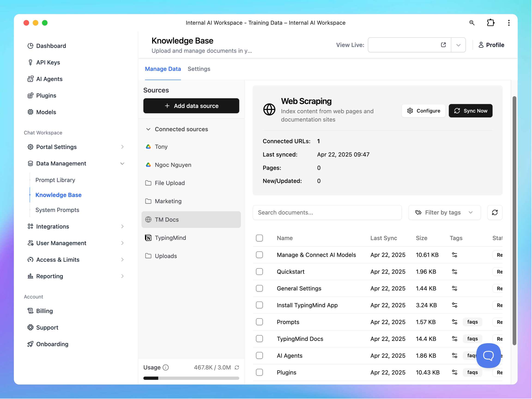Edit tags icon for AI Agents row

[x=454, y=356]
